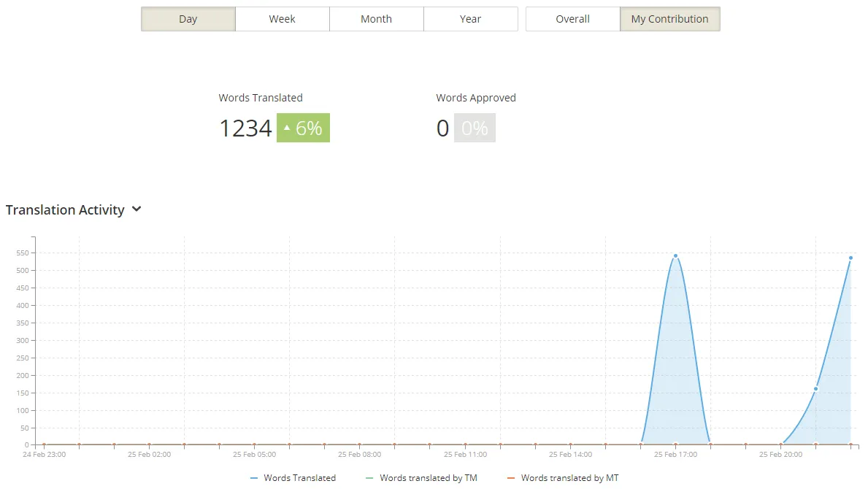Image resolution: width=868 pixels, height=489 pixels.
Task: Click the 25 Feb 14:00 axis label
Action: coord(571,455)
